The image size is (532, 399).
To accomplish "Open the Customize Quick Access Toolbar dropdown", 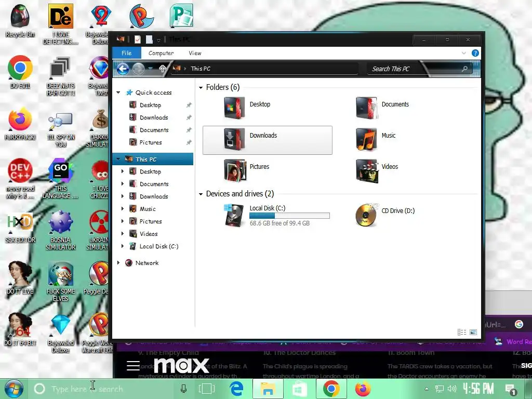I will coord(158,40).
